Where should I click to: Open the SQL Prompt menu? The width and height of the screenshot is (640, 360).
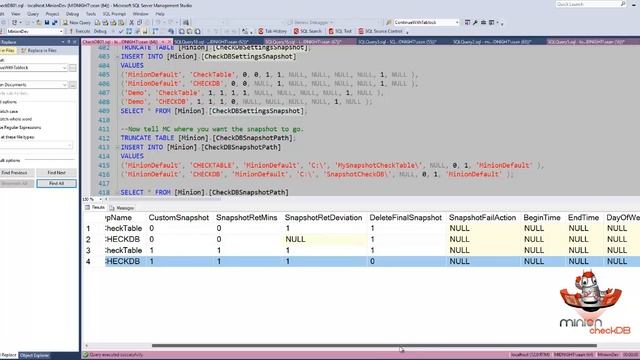pyautogui.click(x=114, y=13)
